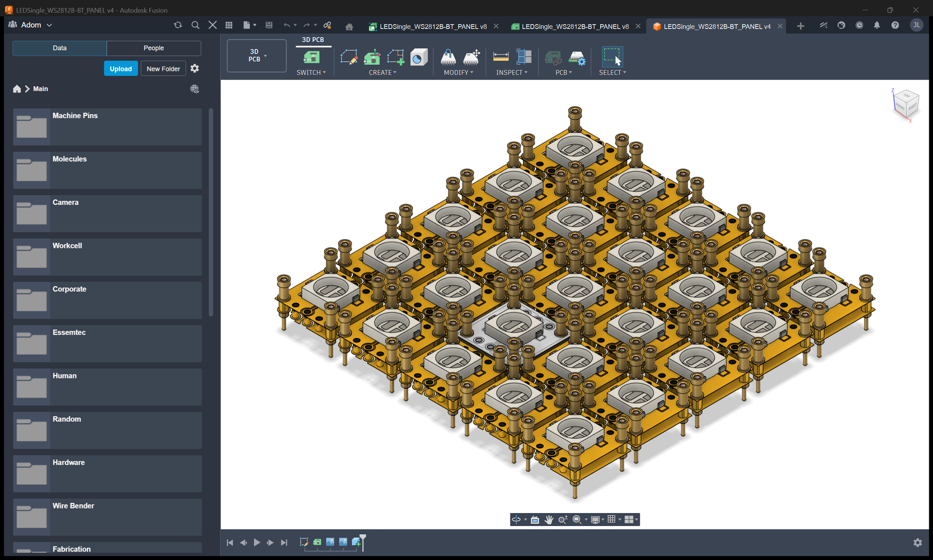Expand the SELECT menu
The image size is (933, 560).
point(612,73)
